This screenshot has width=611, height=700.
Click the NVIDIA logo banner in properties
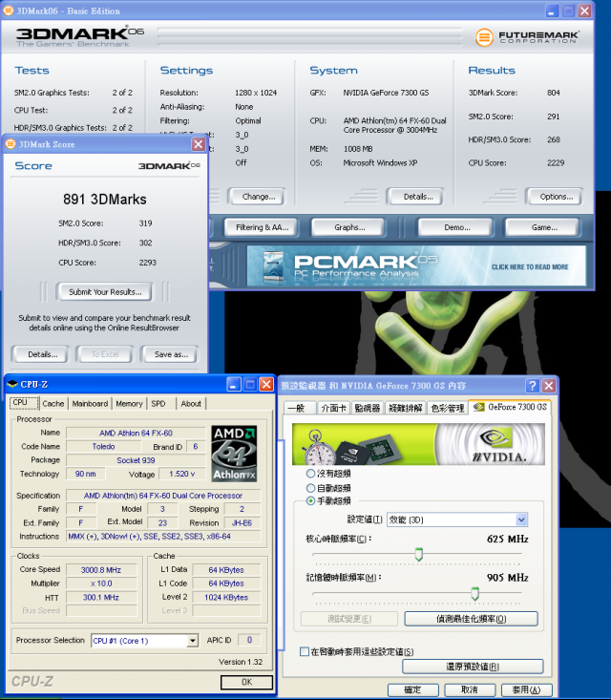(418, 444)
